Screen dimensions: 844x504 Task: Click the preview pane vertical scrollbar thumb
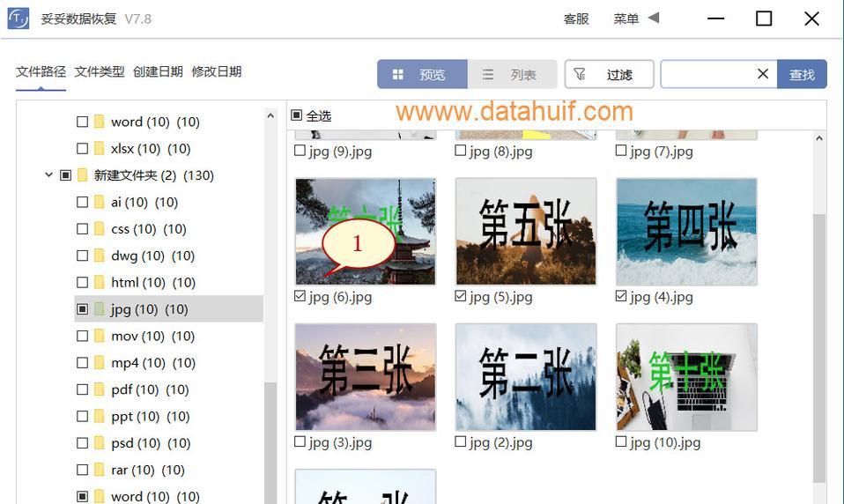click(818, 348)
